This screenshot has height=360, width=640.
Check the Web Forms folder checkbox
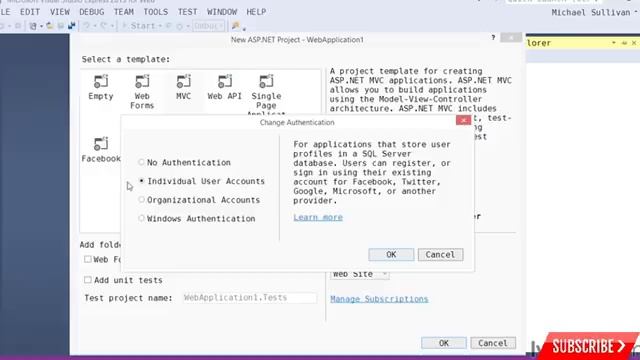tap(87, 259)
